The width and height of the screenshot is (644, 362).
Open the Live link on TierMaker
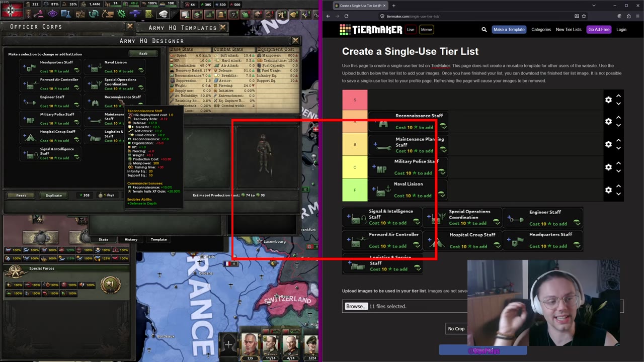pos(411,30)
